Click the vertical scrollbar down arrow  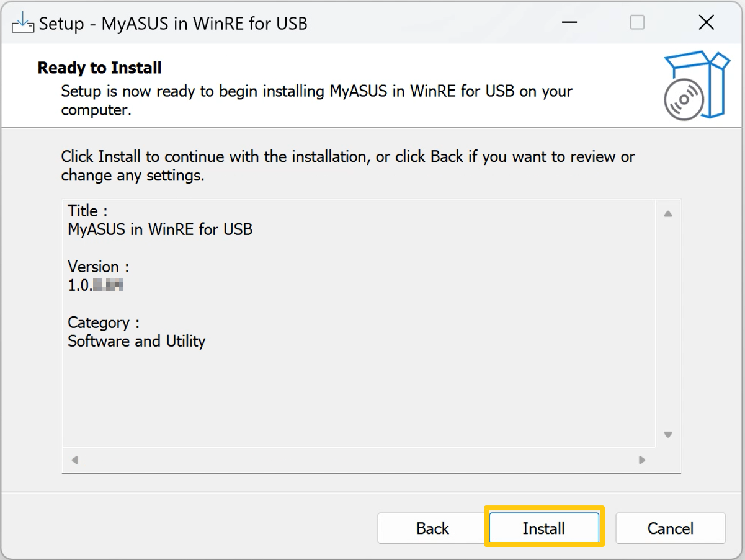pos(668,435)
